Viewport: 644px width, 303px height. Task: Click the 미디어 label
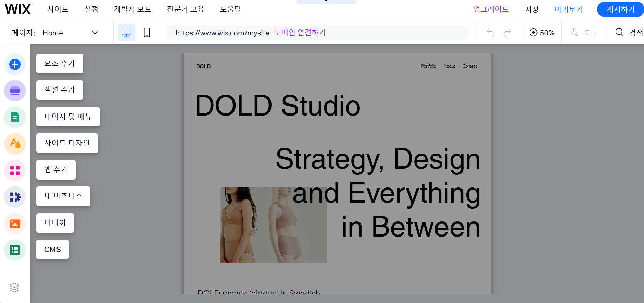tap(55, 223)
